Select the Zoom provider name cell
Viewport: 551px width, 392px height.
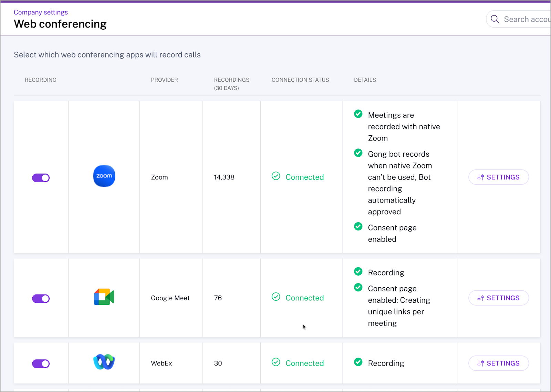[x=159, y=177]
